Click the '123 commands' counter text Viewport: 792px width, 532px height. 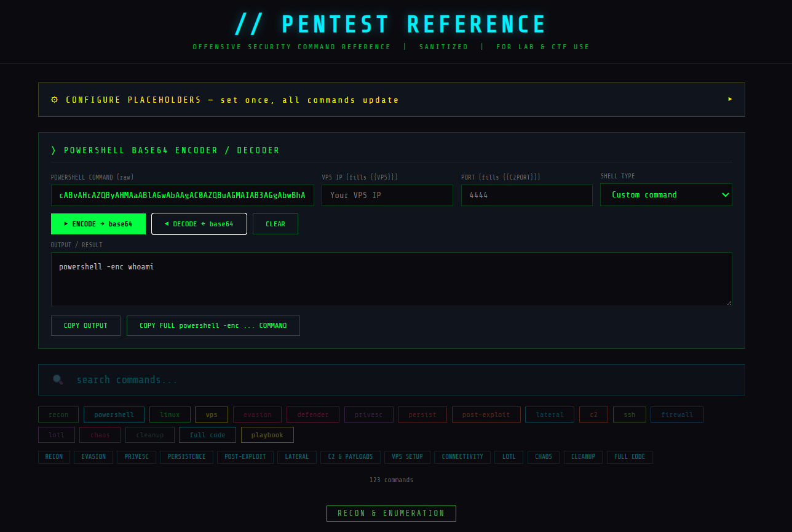pos(391,480)
